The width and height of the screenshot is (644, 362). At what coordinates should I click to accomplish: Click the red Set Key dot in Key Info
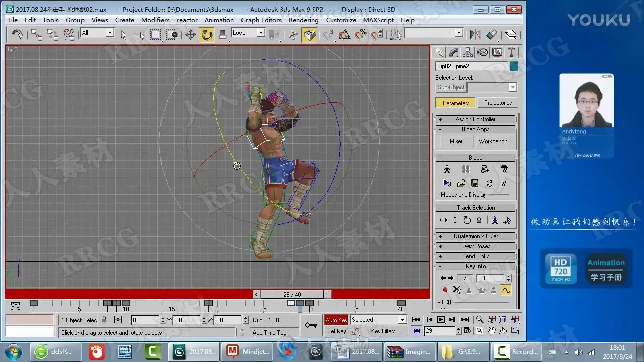click(x=445, y=290)
